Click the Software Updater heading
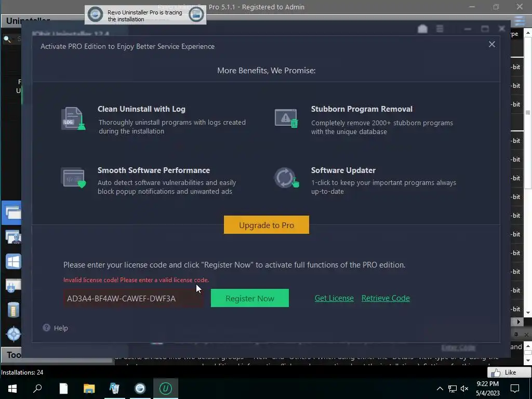This screenshot has width=532, height=399. pyautogui.click(x=343, y=170)
